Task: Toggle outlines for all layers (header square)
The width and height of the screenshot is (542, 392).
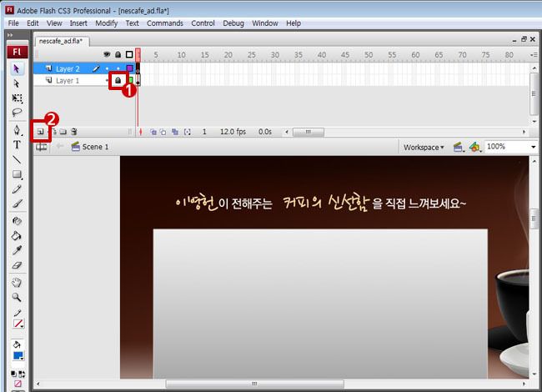Action: tap(129, 54)
